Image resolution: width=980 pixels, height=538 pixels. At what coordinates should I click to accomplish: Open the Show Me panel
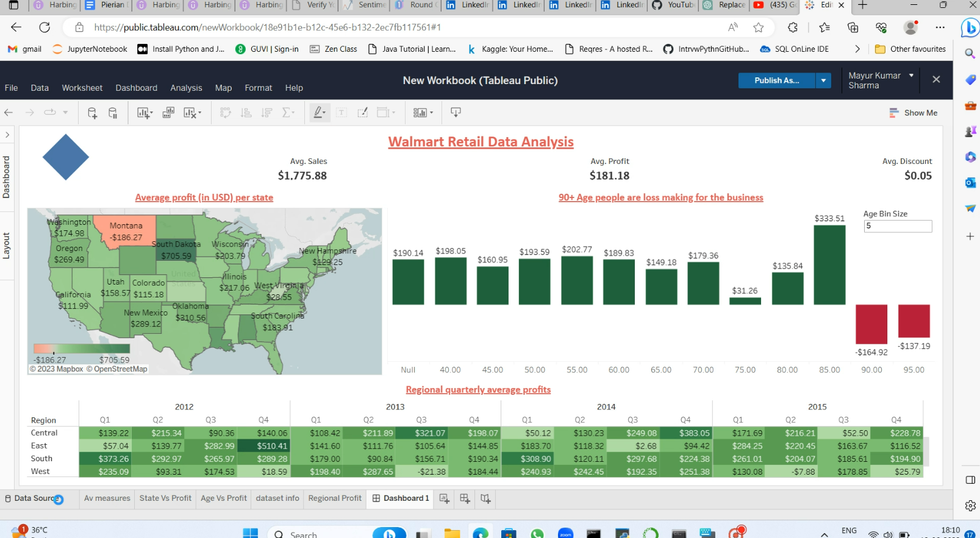click(x=914, y=113)
